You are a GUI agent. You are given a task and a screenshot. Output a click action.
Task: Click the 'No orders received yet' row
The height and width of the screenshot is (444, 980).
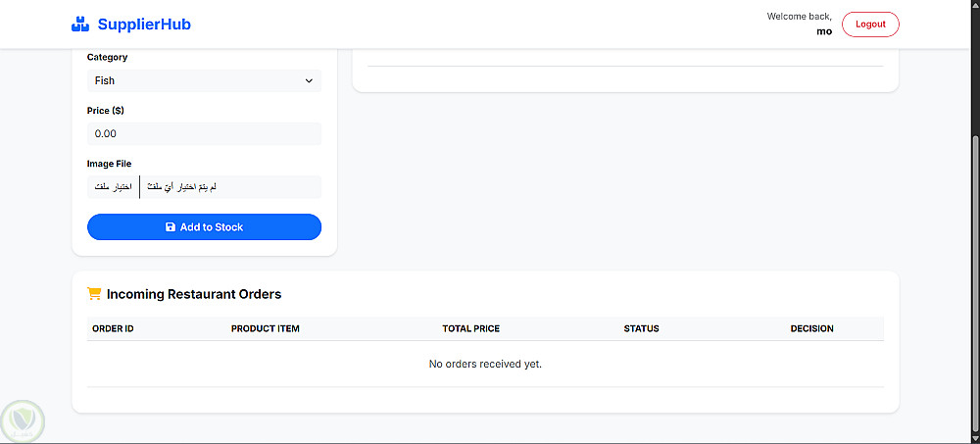pos(485,364)
